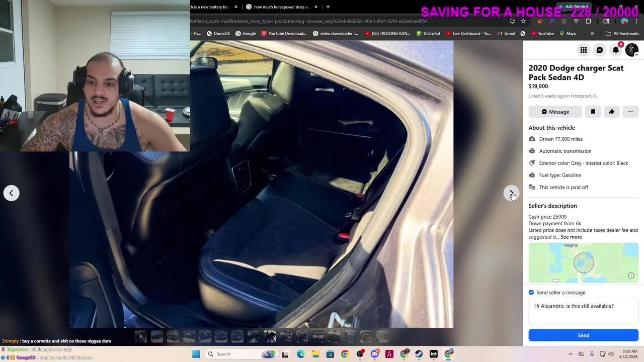Open File Explorer from the taskbar

pos(315,354)
